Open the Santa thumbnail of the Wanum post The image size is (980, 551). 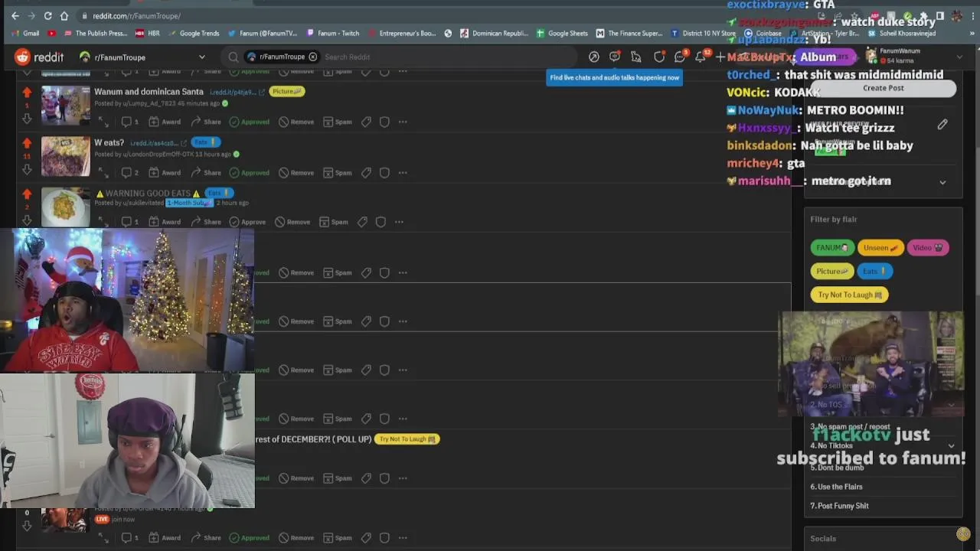[65, 105]
